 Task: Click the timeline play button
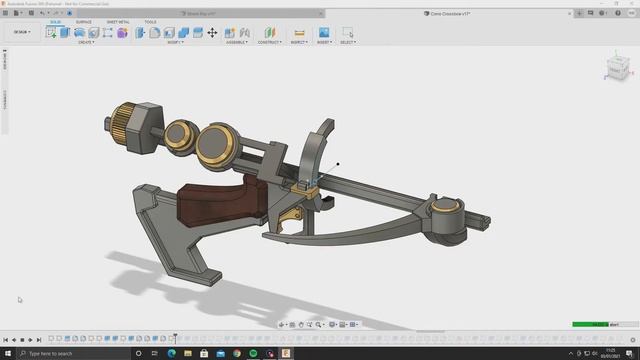(22, 340)
